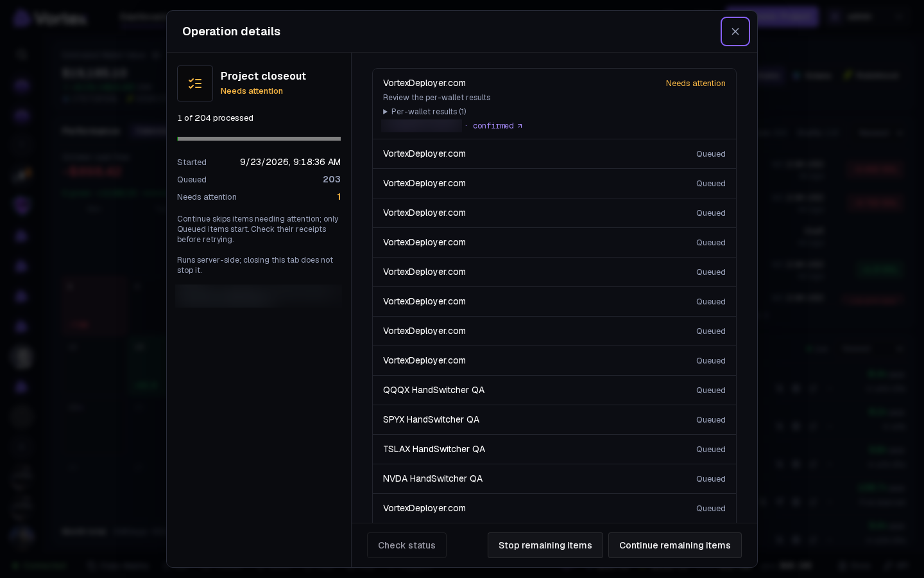Select the SPYX HandSwitcher QA row
This screenshot has height=578, width=924.
pyautogui.click(x=554, y=420)
